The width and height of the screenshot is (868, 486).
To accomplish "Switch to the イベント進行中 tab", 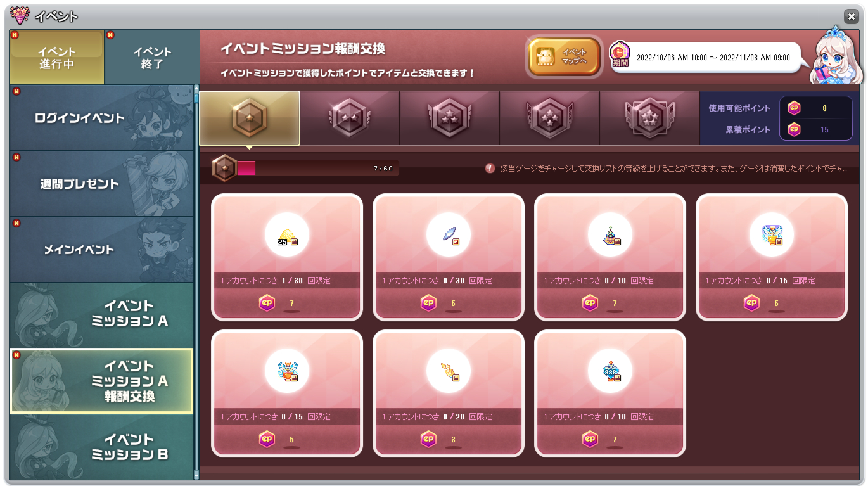I will point(57,57).
